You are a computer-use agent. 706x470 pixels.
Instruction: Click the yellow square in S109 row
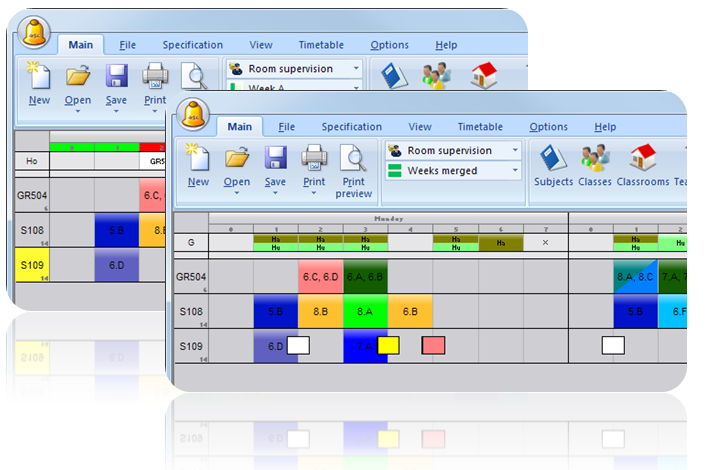click(x=388, y=346)
